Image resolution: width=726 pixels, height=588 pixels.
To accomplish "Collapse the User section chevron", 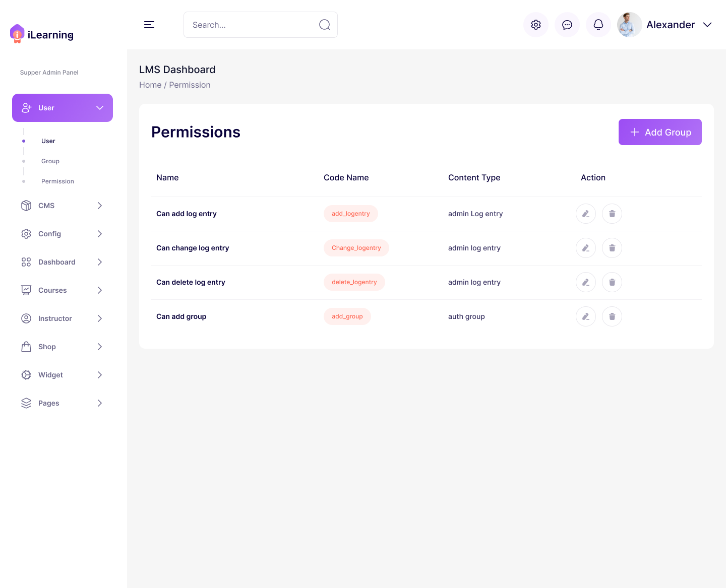I will click(x=100, y=108).
